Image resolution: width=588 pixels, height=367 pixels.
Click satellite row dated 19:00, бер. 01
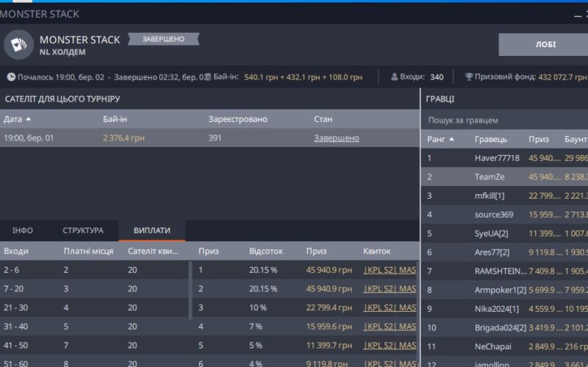[x=209, y=138]
